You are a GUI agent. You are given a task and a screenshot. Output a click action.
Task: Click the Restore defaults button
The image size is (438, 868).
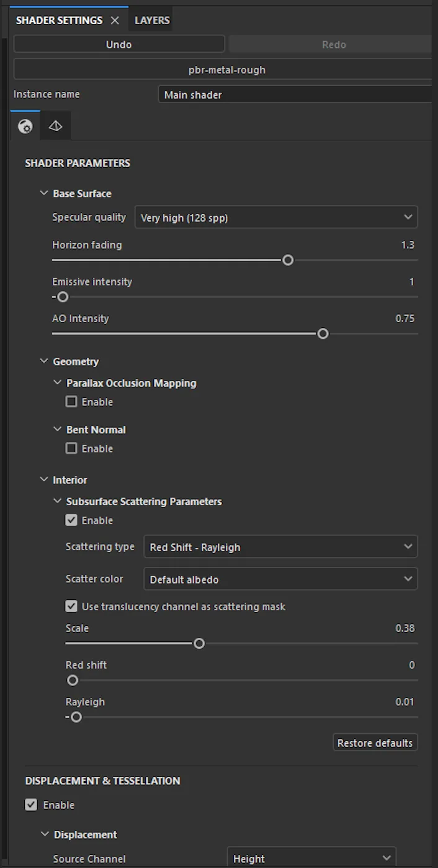pos(375,743)
